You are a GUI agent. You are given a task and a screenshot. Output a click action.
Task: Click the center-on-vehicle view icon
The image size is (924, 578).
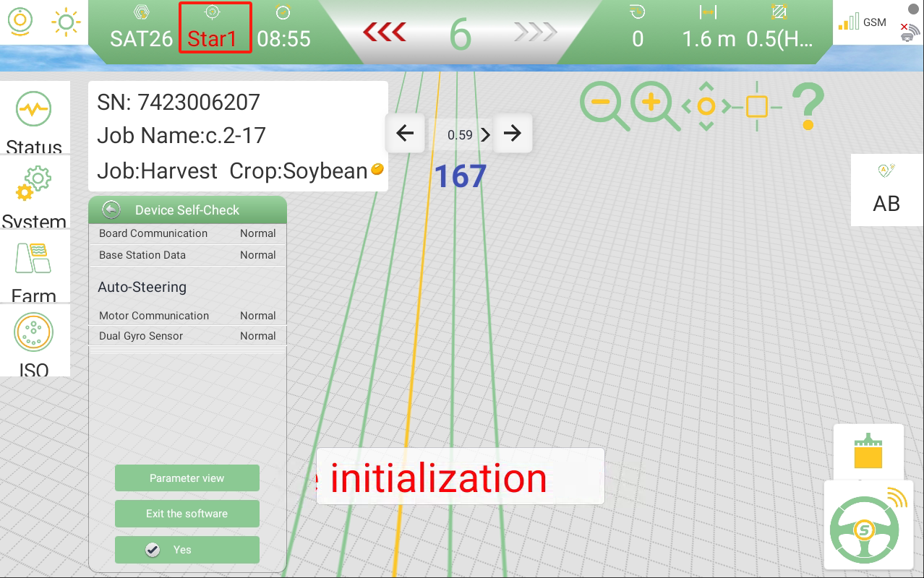coord(706,107)
